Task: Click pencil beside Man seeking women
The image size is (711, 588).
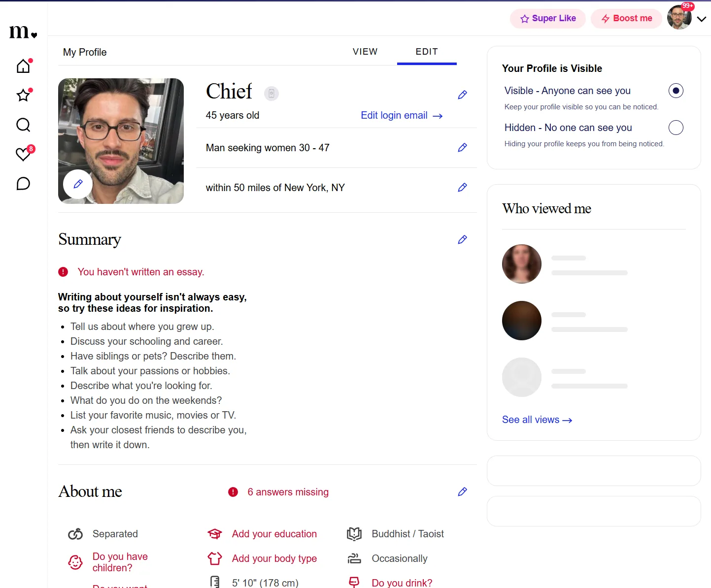Action: click(462, 148)
